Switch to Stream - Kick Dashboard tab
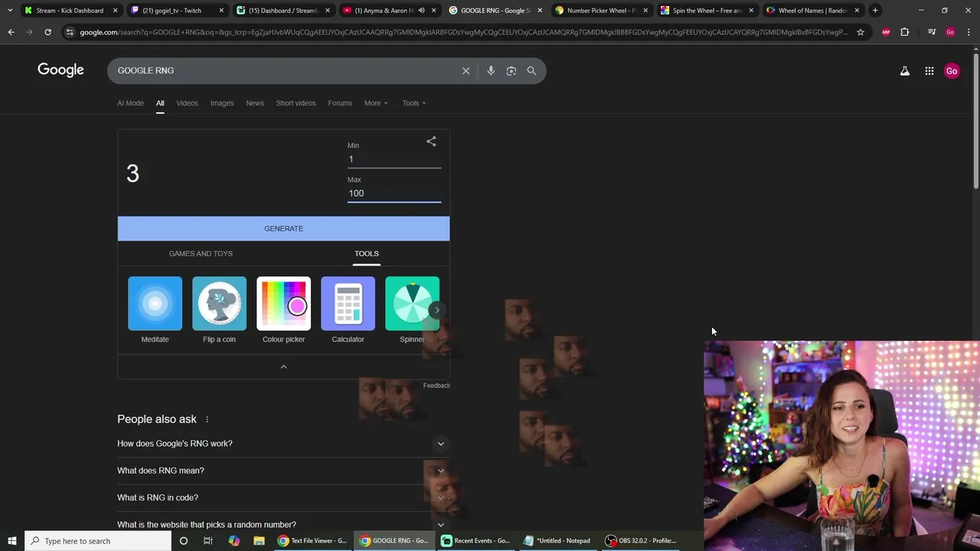The width and height of the screenshot is (980, 551). point(69,10)
